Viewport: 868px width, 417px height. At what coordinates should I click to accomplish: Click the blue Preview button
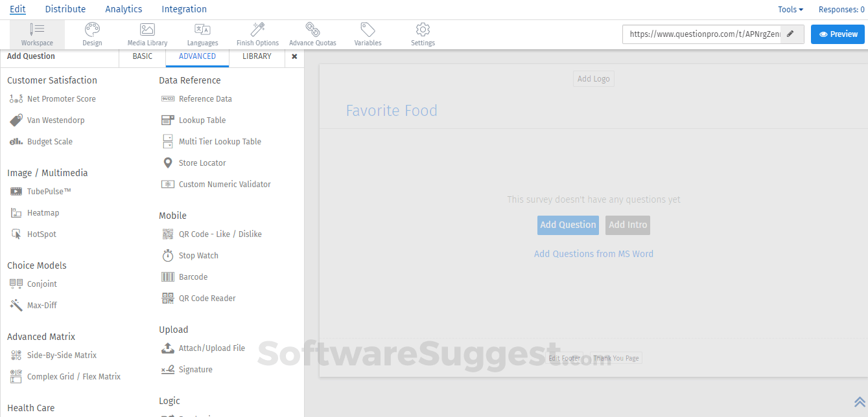pyautogui.click(x=838, y=34)
